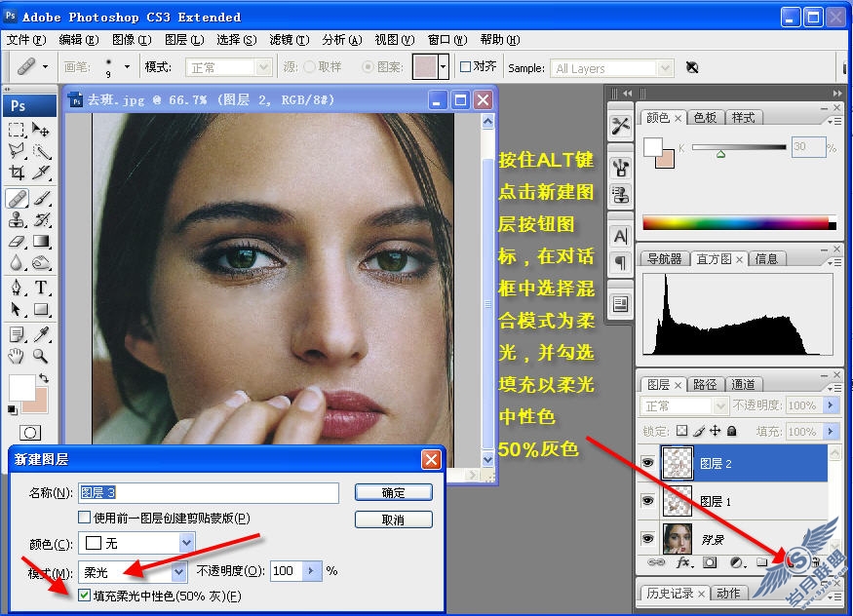Pick the Eyedropper tool

(41, 333)
